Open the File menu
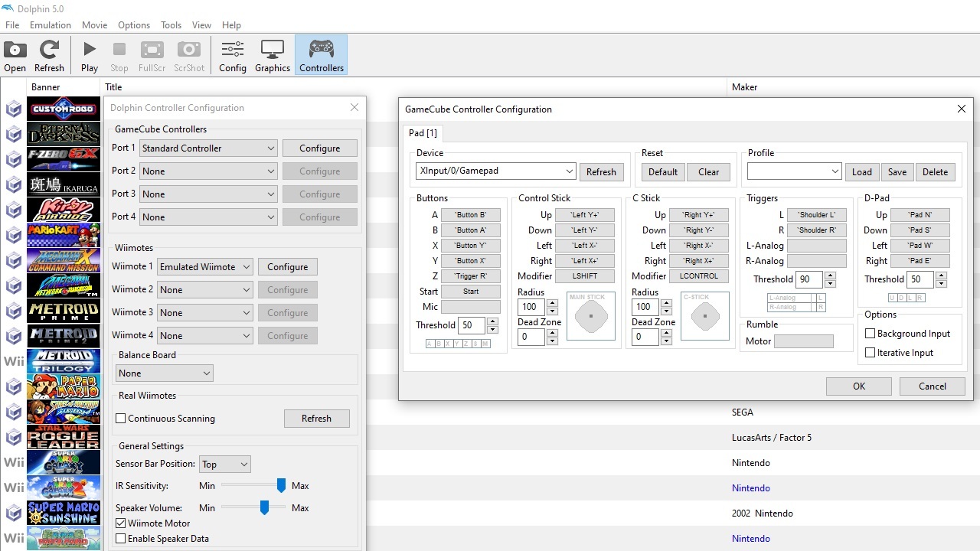The height and width of the screenshot is (551, 980). pos(12,25)
